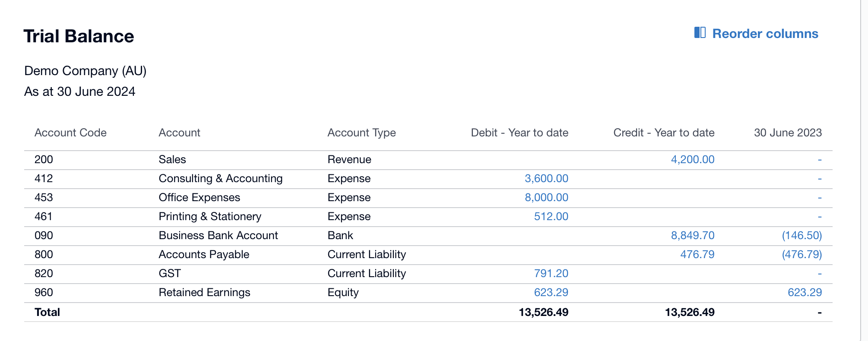The height and width of the screenshot is (341, 868).
Task: Drill into Printing & Stationery 512.00
Action: [x=551, y=216]
